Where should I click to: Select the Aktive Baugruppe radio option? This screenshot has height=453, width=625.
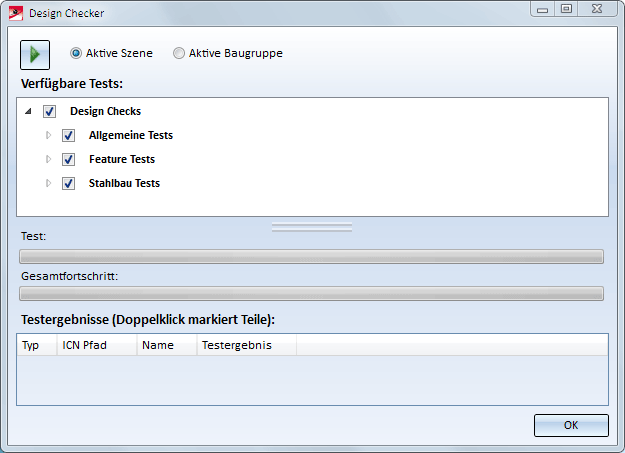179,53
